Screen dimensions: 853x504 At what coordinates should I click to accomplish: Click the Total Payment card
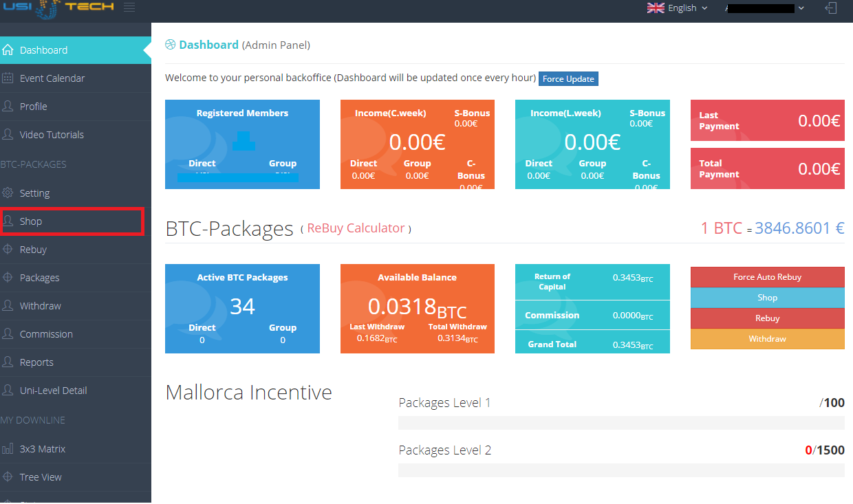pyautogui.click(x=768, y=168)
